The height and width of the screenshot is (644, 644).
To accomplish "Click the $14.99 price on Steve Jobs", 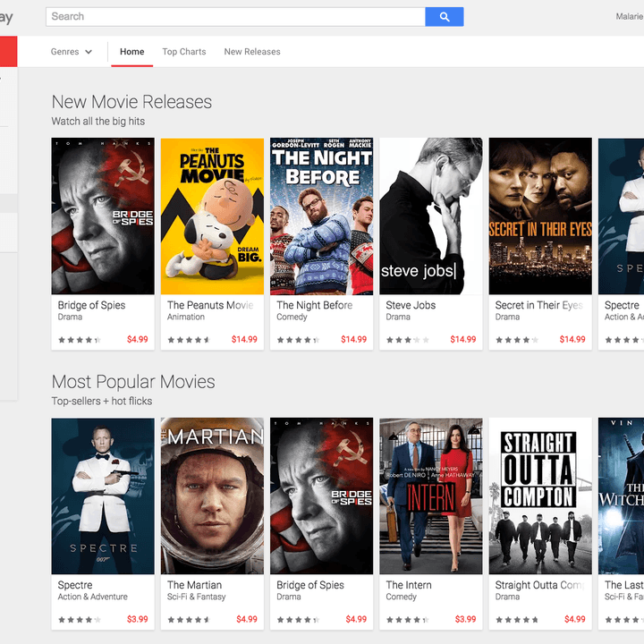I will [x=463, y=339].
